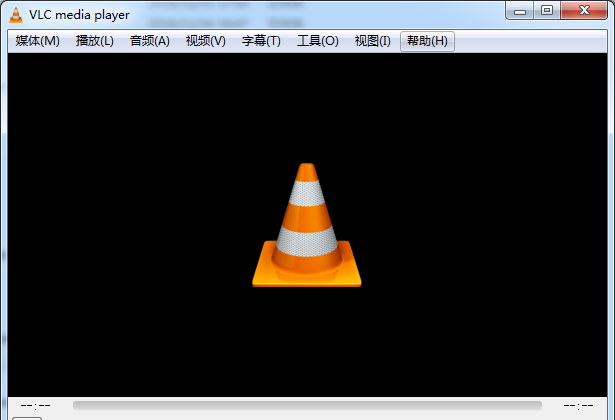Click the seek progress slider
The width and height of the screenshot is (615, 420).
coord(308,405)
